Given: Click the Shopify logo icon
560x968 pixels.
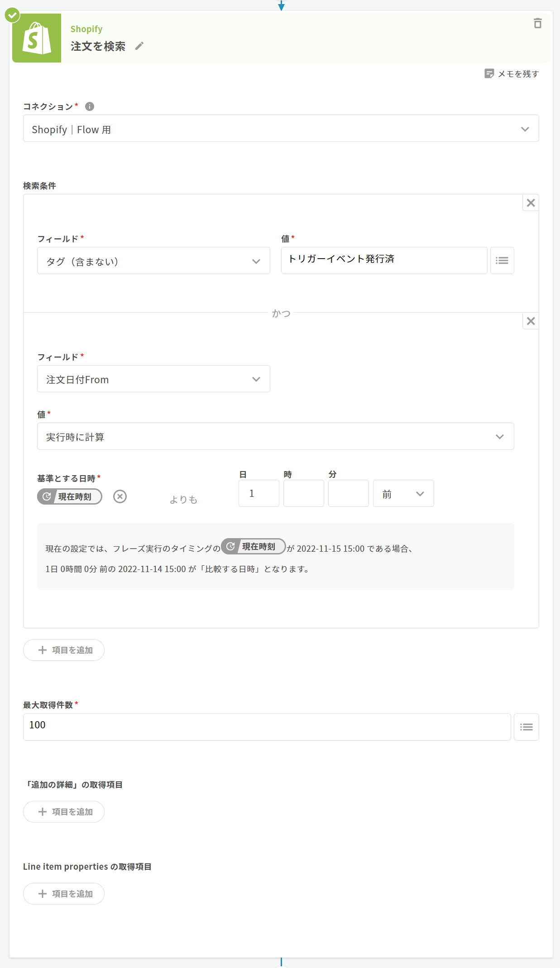Looking at the screenshot, I should coord(37,38).
